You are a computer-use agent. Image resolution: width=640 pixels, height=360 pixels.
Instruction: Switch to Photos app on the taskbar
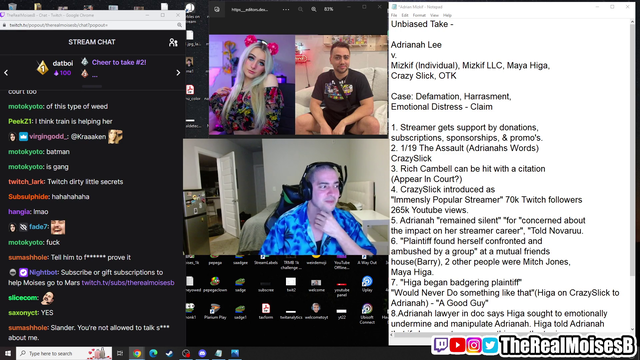coord(235,353)
